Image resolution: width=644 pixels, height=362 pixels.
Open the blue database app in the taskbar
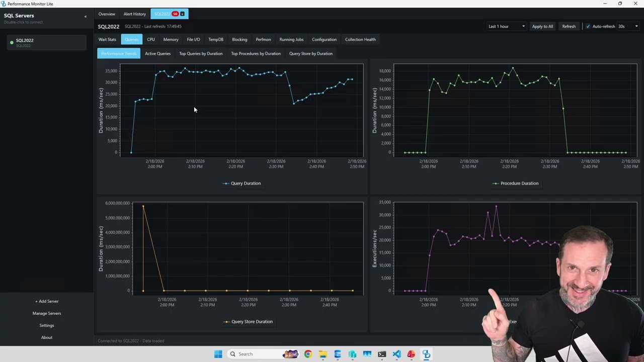[x=338, y=354]
